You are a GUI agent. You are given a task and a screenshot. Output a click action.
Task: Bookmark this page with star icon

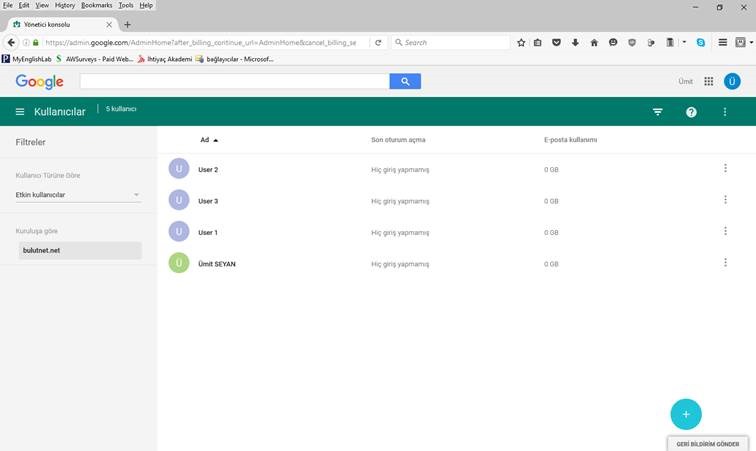[521, 42]
